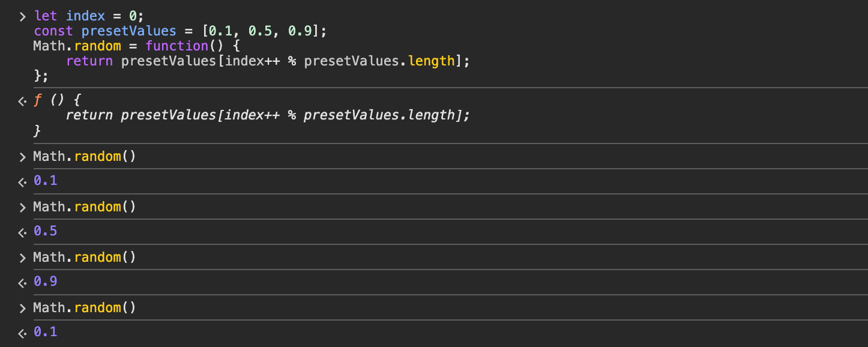Click the "const" keyword in the input code
The height and width of the screenshot is (347, 868).
tap(53, 31)
